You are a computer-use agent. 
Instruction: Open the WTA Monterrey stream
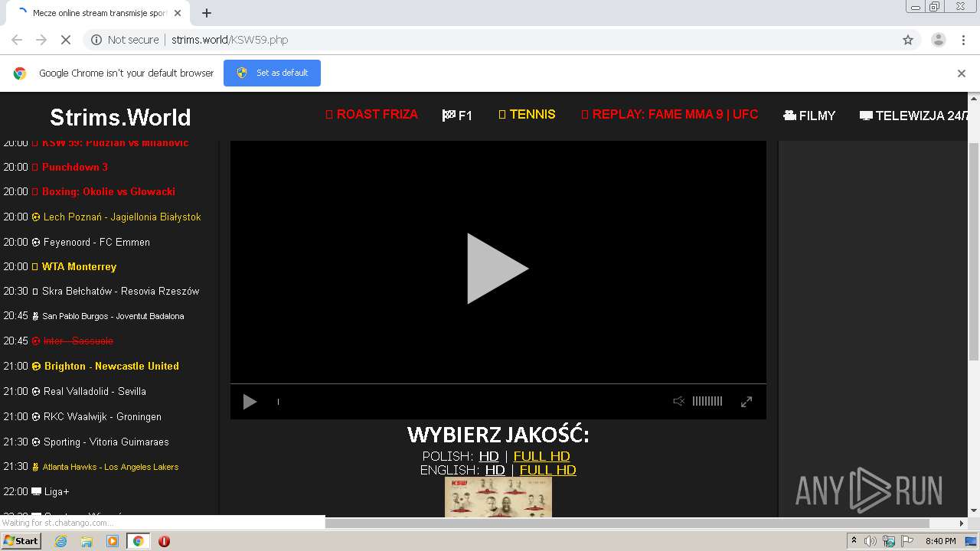tap(79, 266)
